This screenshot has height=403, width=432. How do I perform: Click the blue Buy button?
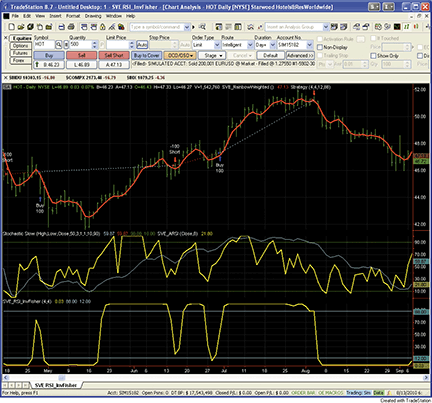point(49,55)
